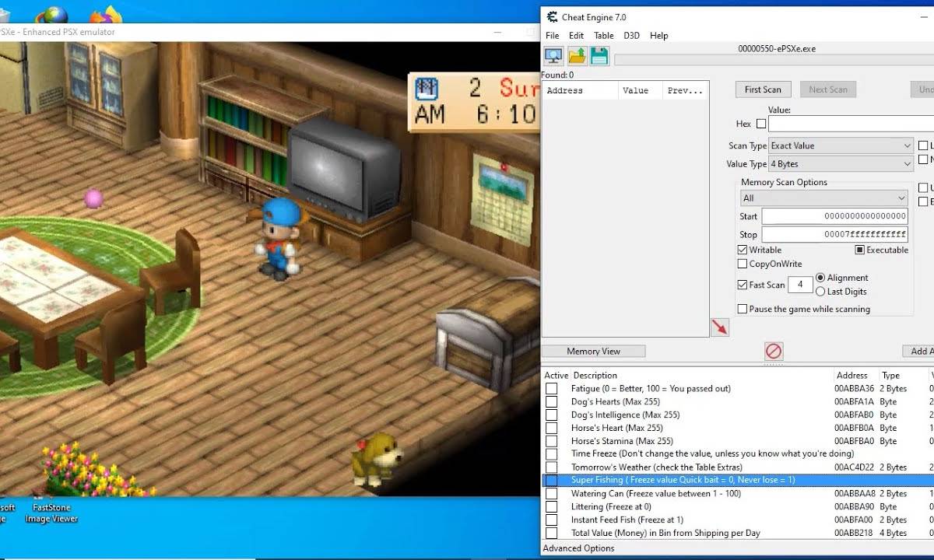Activate the Time Freeze cheat checkbox
The width and height of the screenshot is (934, 560).
[552, 454]
